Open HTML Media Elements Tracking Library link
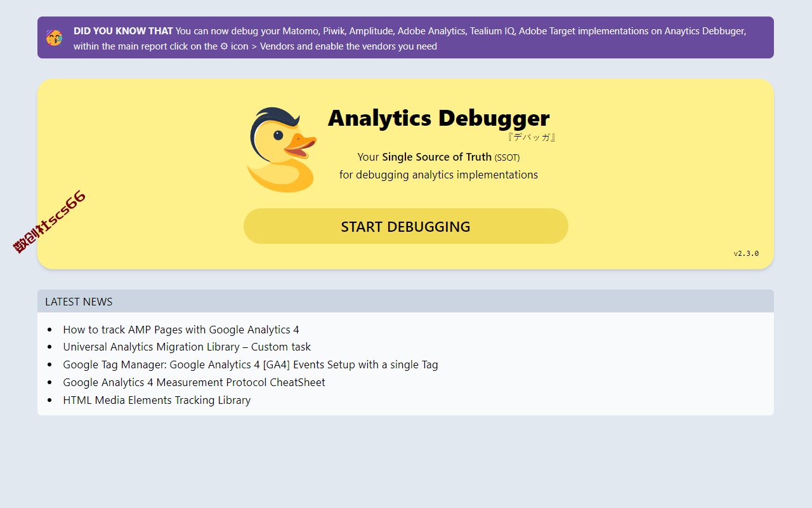 [157, 400]
